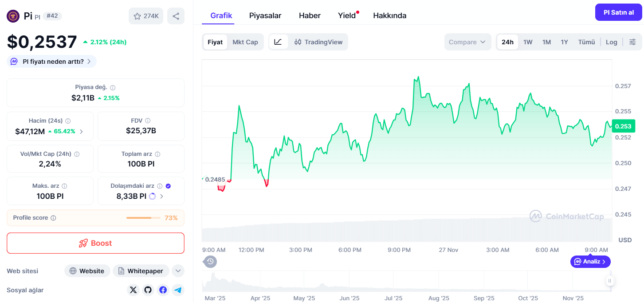
Task: Expand more website links chevron
Action: click(x=178, y=271)
